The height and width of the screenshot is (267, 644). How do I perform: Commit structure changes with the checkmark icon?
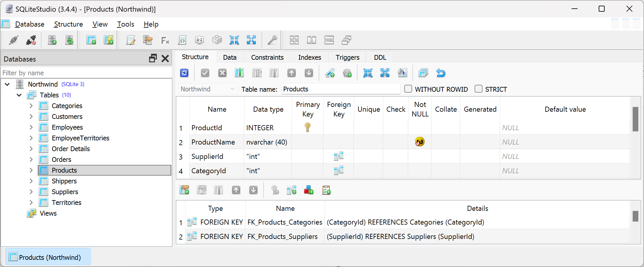point(205,73)
